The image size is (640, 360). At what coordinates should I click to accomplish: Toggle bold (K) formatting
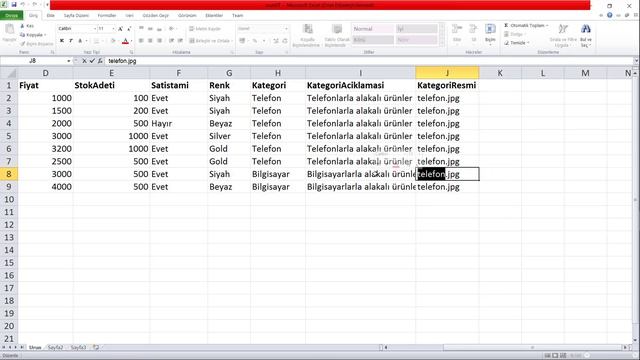[62, 41]
